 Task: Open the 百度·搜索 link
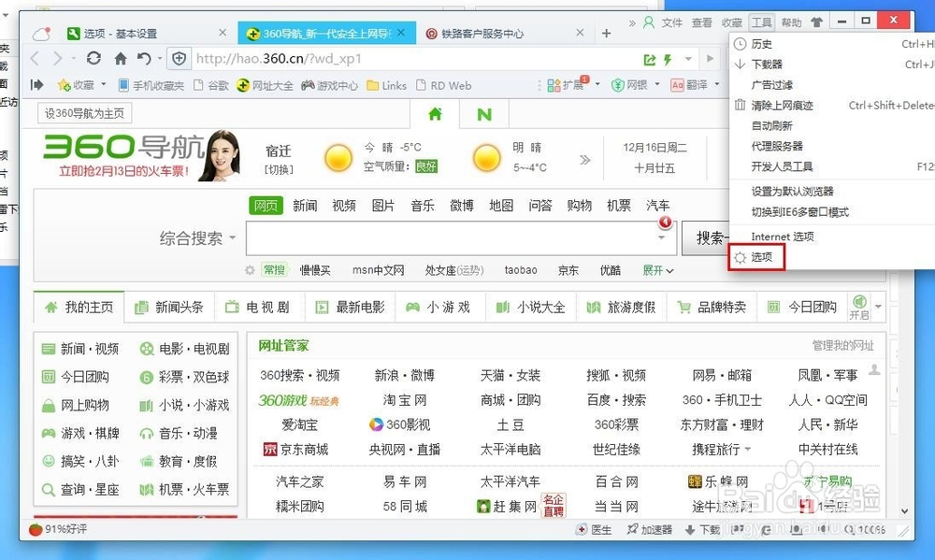616,400
